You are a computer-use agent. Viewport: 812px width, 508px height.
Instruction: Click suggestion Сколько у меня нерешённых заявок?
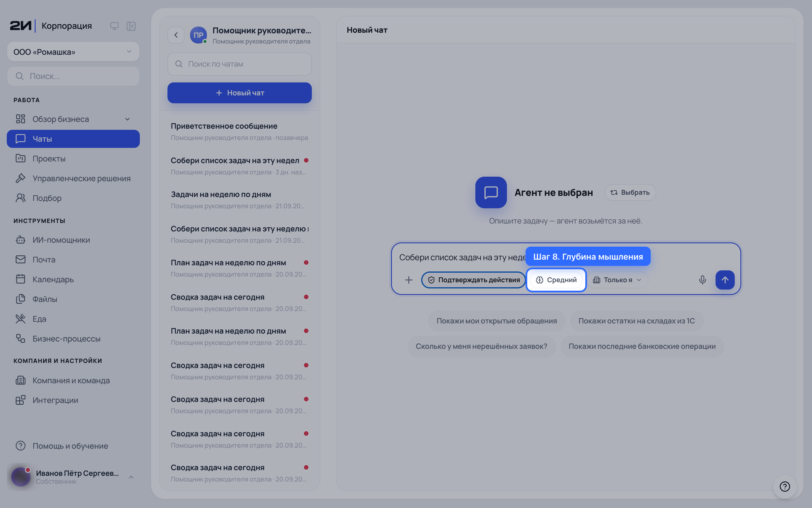(482, 346)
